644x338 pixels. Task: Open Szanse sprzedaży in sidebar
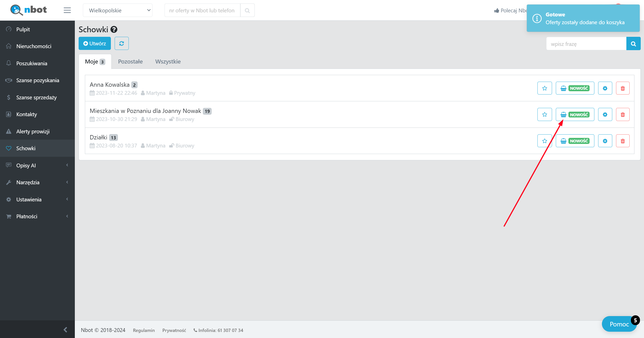[37, 97]
